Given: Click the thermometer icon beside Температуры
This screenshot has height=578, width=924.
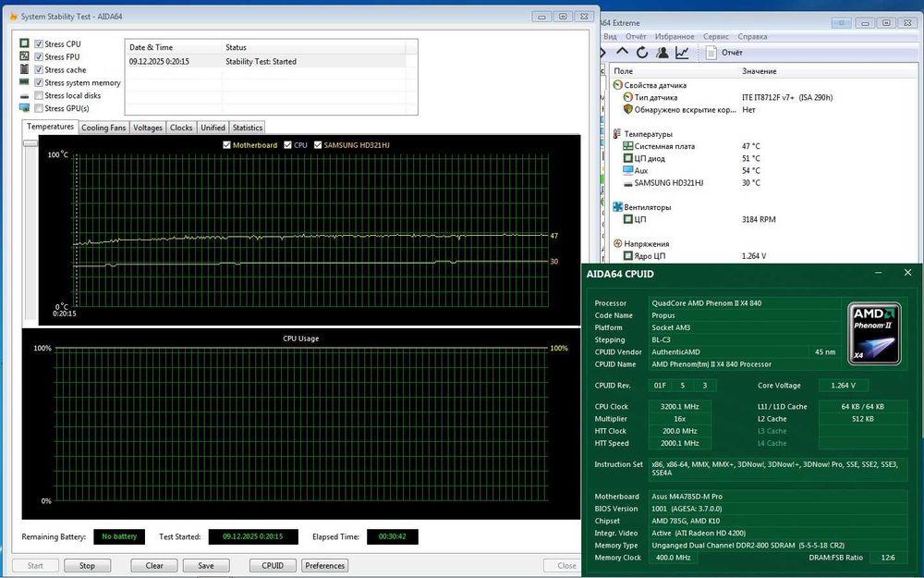Looking at the screenshot, I should pos(617,134).
